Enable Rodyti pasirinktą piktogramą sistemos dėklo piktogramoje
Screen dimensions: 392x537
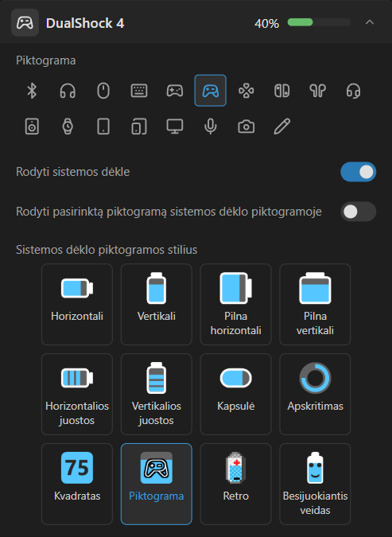pos(358,212)
